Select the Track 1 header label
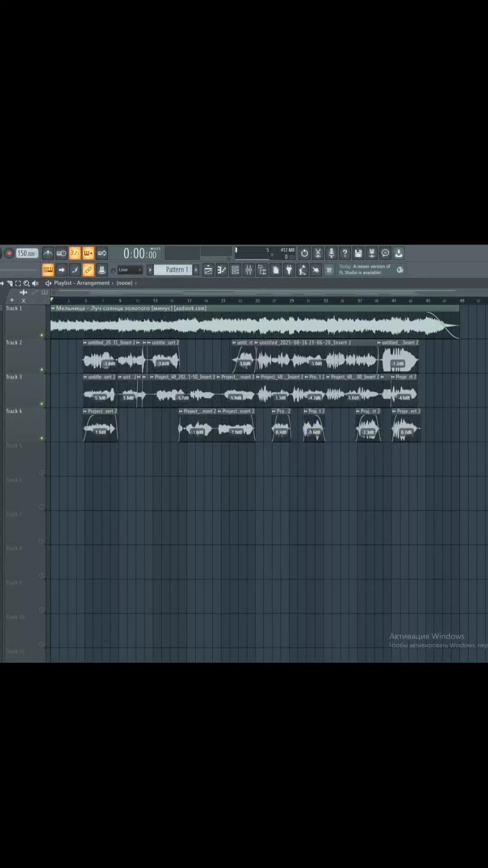Viewport: 488px width, 868px height. pyautogui.click(x=14, y=308)
